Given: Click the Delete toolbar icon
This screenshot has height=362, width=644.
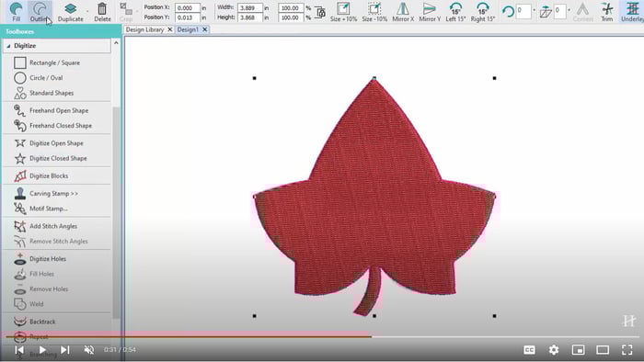Looking at the screenshot, I should 102,11.
